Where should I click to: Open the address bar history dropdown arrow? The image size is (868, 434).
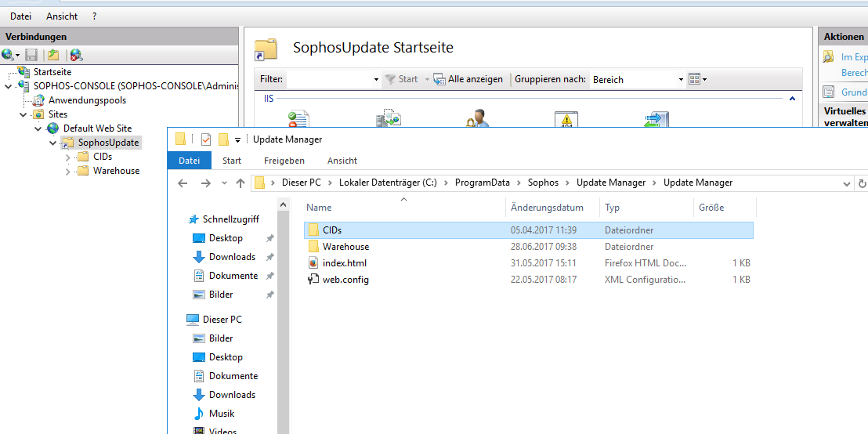(x=846, y=183)
